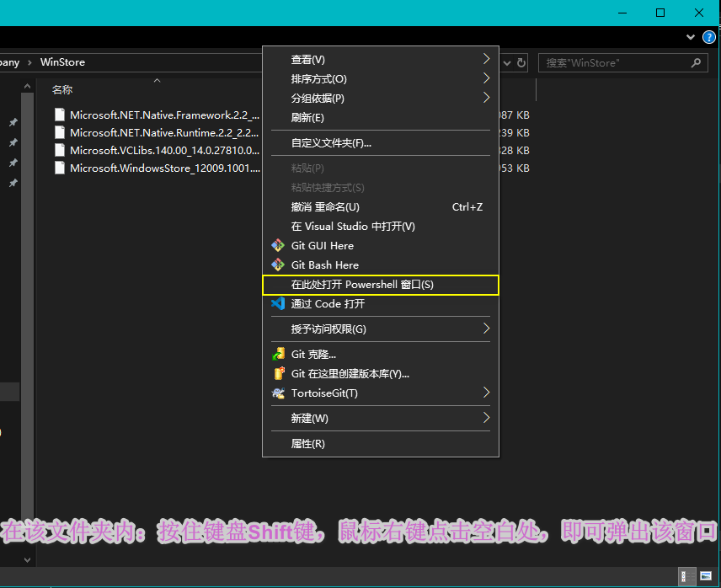The width and height of the screenshot is (721, 588).
Task: Expand the TortoiseGit(T) submenu
Action: tap(487, 393)
